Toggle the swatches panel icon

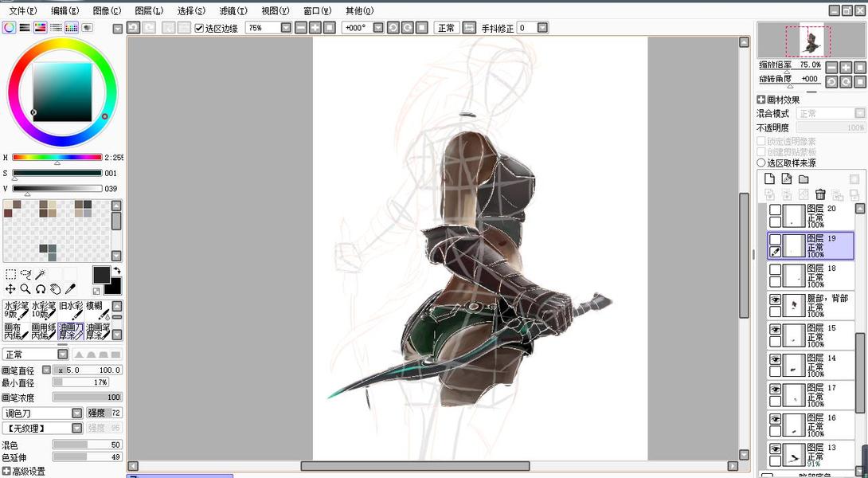click(x=72, y=27)
